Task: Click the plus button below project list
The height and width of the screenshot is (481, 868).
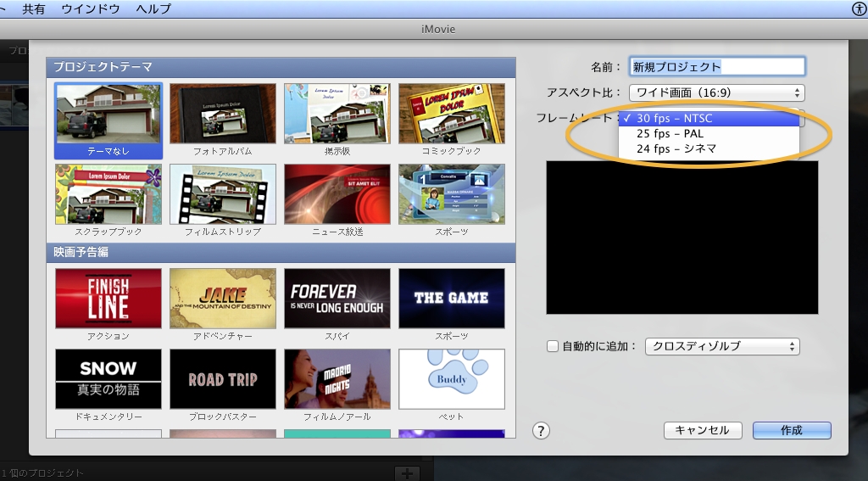Action: (407, 473)
